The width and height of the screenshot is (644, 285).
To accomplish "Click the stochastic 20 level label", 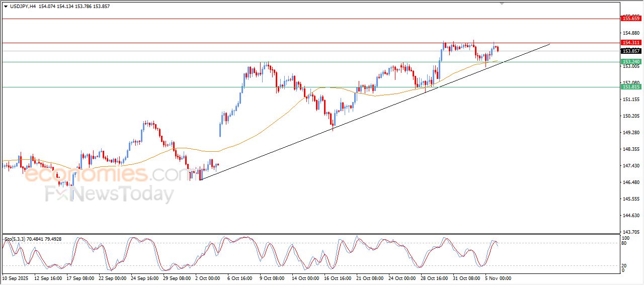I will [624, 265].
